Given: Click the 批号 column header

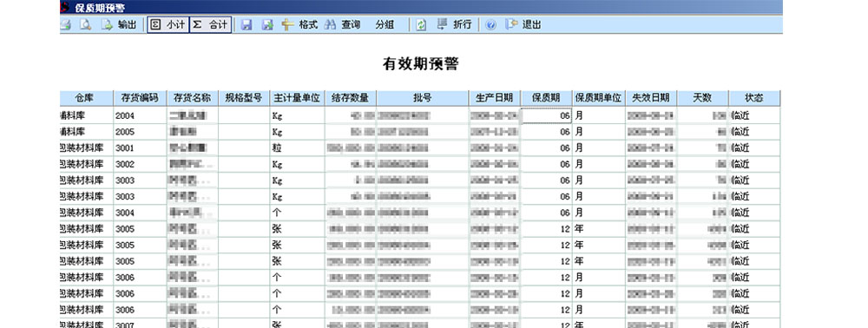Looking at the screenshot, I should click(x=423, y=98).
